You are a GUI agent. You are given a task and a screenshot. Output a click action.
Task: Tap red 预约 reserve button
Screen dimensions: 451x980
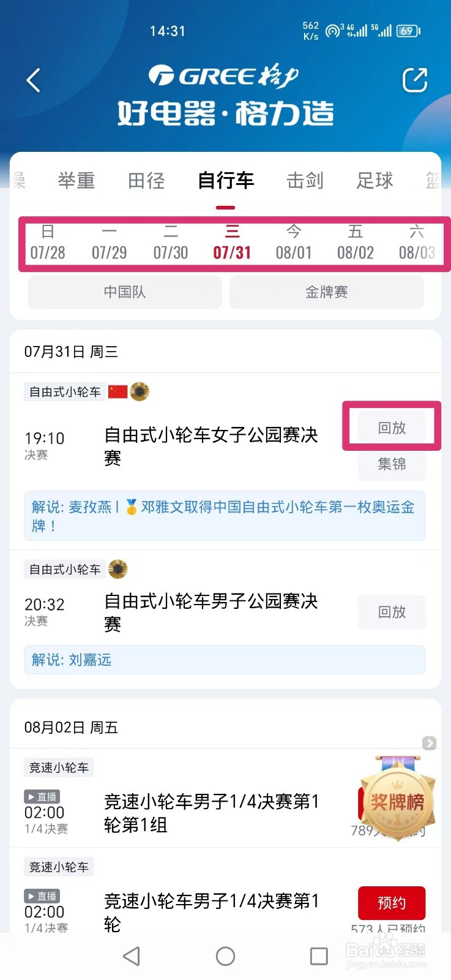point(392,903)
